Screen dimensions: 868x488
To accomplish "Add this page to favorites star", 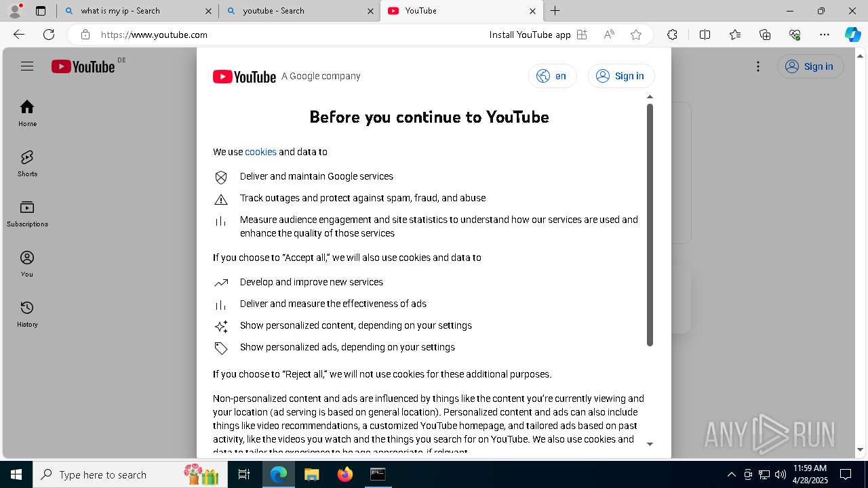I will pyautogui.click(x=636, y=35).
